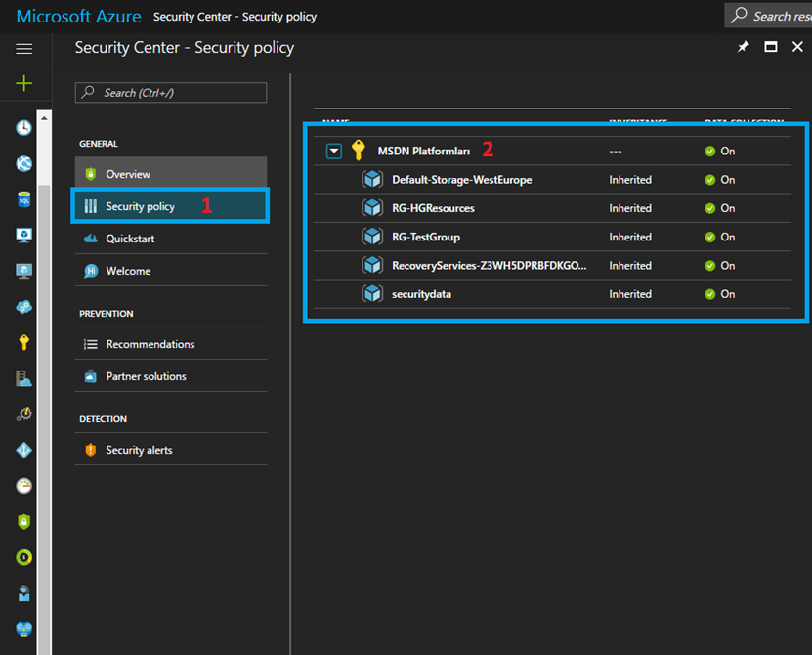Screen dimensions: 812x655
Task: Open the cloud services sidebar icon
Action: [23, 307]
